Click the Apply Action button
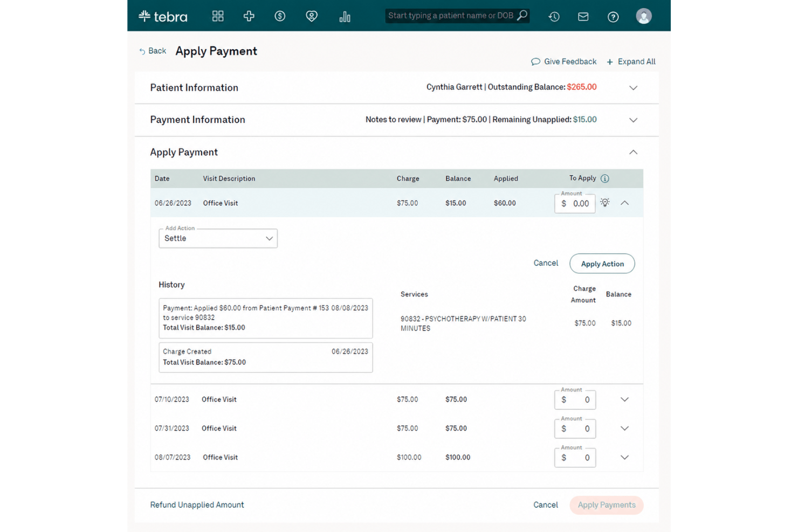The width and height of the screenshot is (798, 532). (602, 264)
